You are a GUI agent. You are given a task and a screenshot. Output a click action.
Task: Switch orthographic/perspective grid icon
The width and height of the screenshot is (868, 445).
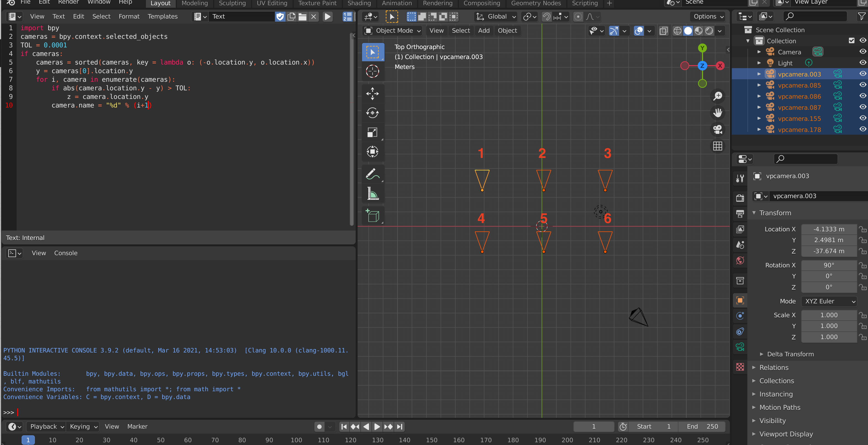coord(718,146)
